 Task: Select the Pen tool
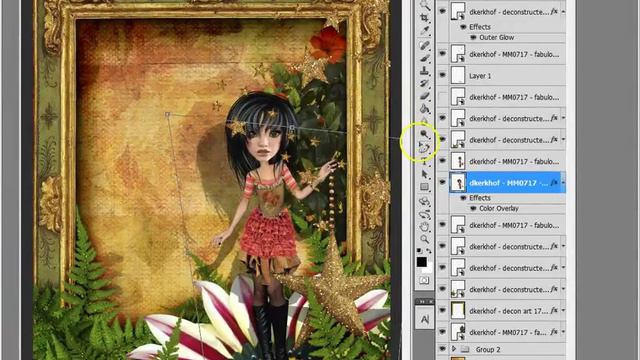click(x=424, y=148)
